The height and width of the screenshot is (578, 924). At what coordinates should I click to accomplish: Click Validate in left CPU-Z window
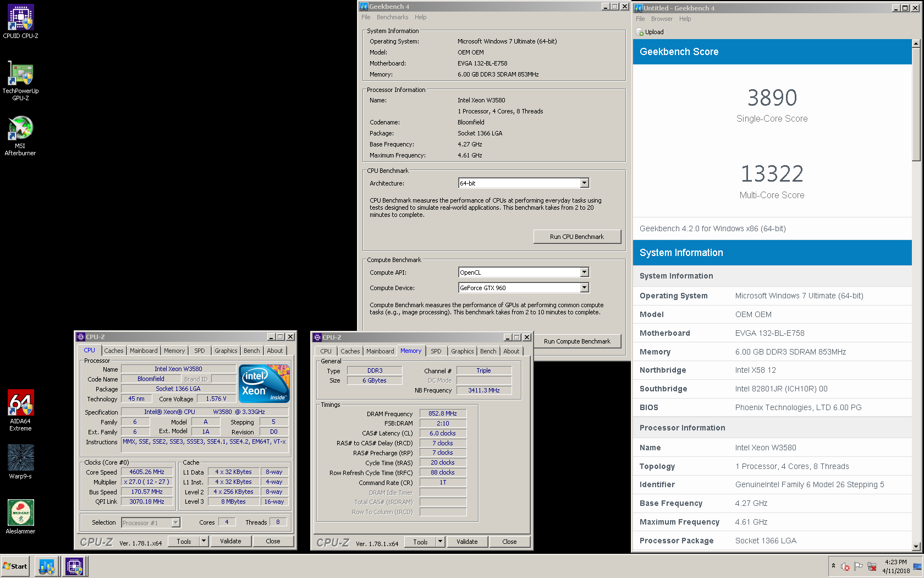pyautogui.click(x=230, y=541)
